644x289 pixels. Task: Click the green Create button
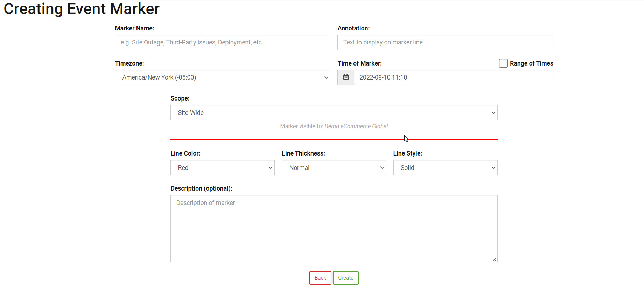point(346,278)
